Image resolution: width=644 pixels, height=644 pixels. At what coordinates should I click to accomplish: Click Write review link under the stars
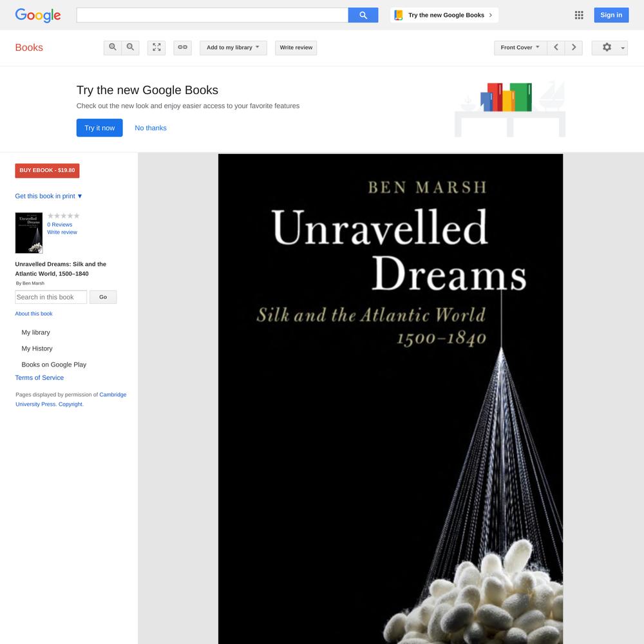pos(62,232)
